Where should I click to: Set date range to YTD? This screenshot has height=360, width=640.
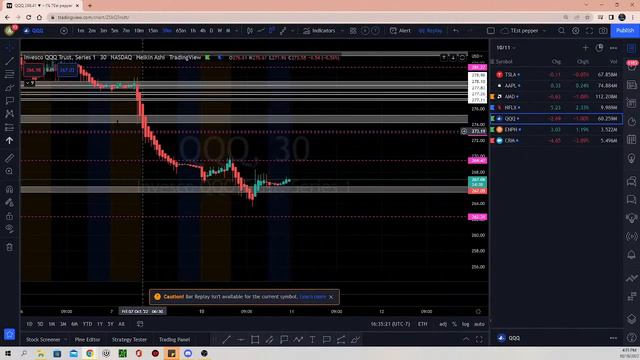pos(87,324)
